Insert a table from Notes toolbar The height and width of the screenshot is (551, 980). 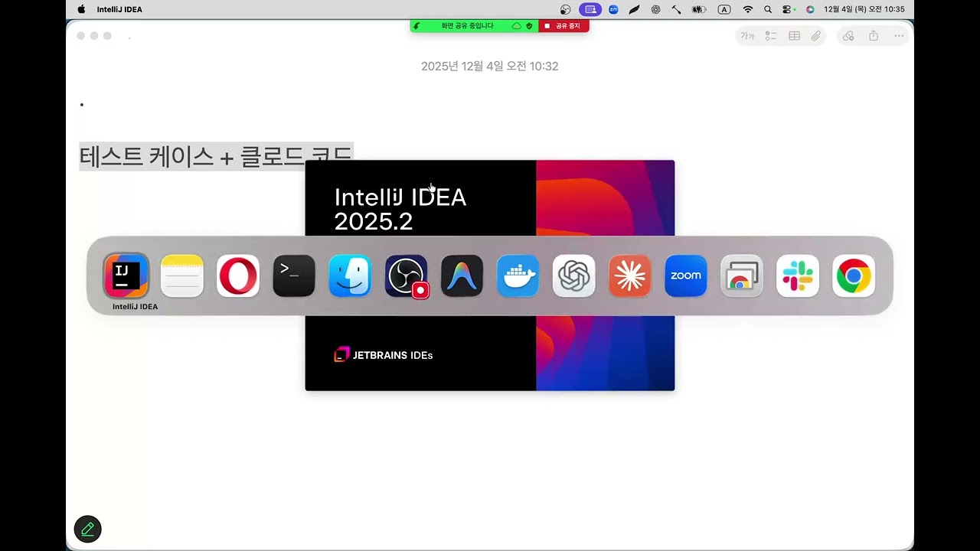click(x=795, y=36)
